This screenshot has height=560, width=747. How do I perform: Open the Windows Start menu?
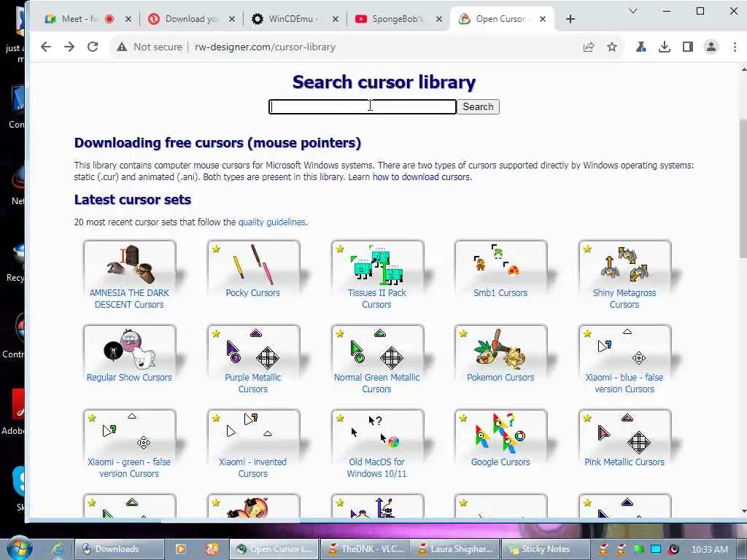pyautogui.click(x=18, y=548)
